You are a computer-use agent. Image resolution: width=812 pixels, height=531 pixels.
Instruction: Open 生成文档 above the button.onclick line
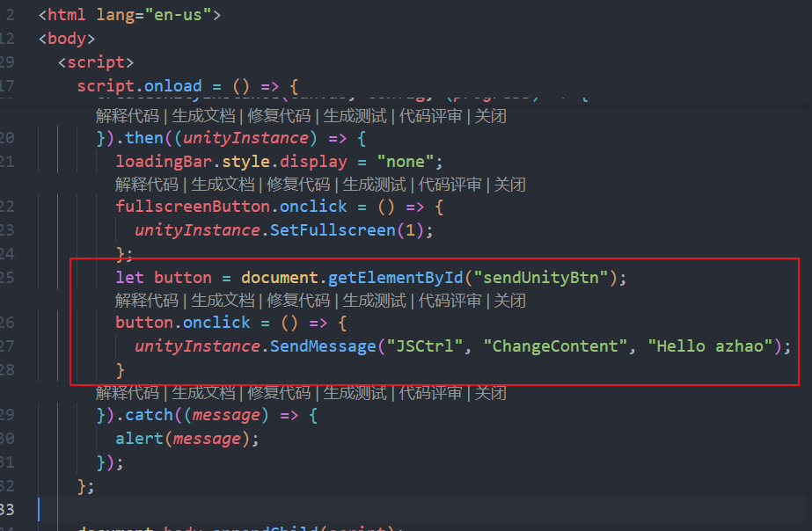click(223, 300)
